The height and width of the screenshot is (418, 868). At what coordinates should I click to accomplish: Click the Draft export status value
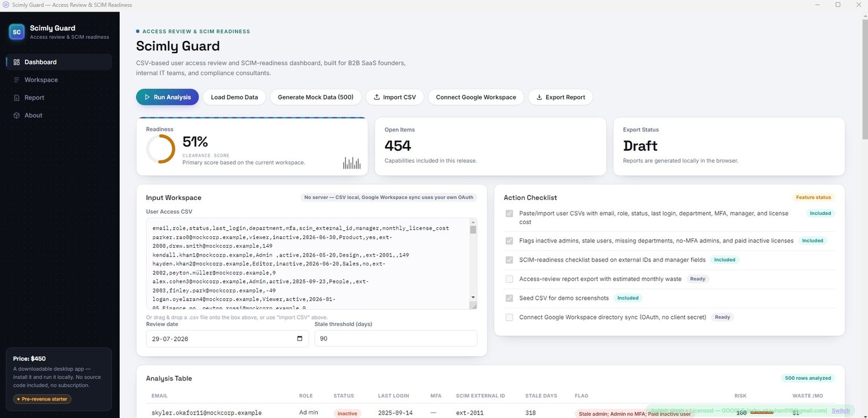click(x=641, y=146)
